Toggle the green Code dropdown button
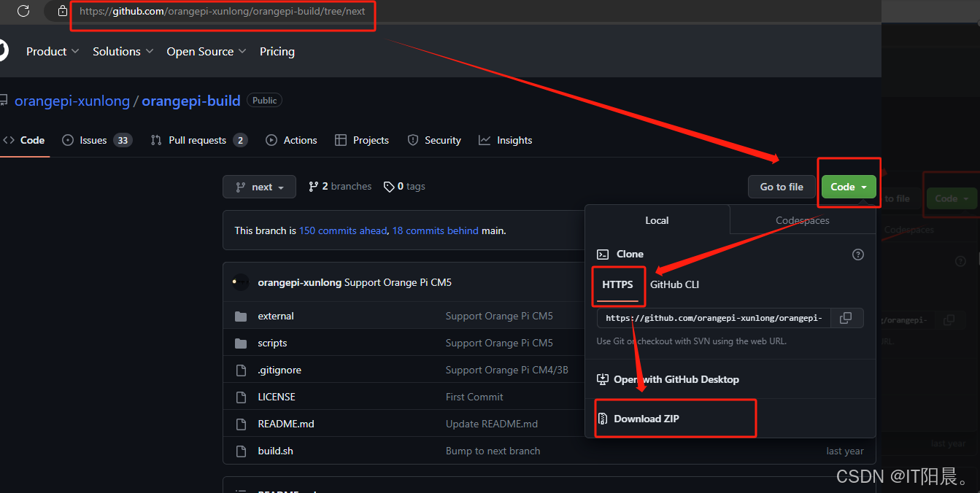 coord(849,187)
